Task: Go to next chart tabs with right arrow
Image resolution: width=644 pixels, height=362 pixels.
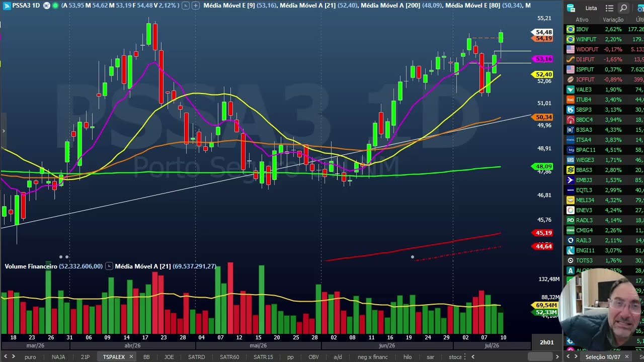Action: (14, 357)
